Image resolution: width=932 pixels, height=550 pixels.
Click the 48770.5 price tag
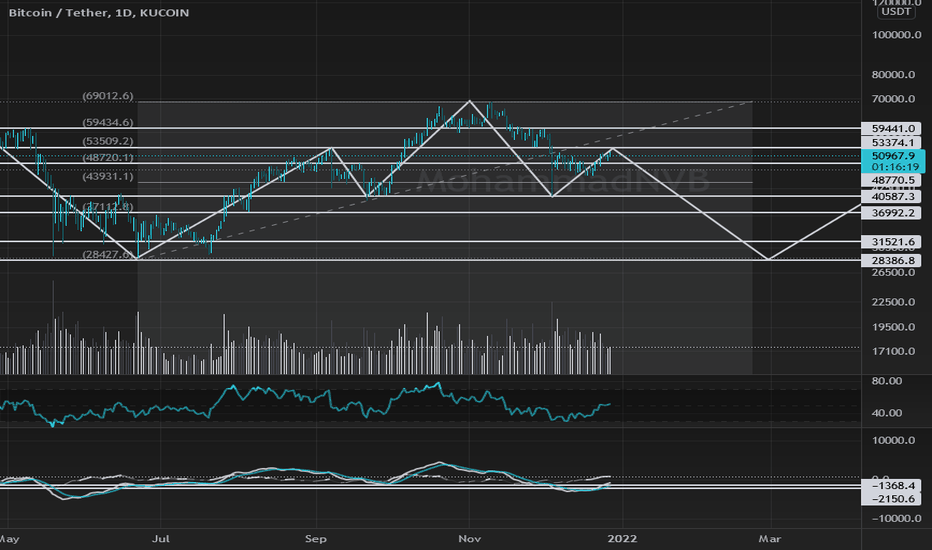[x=891, y=180]
